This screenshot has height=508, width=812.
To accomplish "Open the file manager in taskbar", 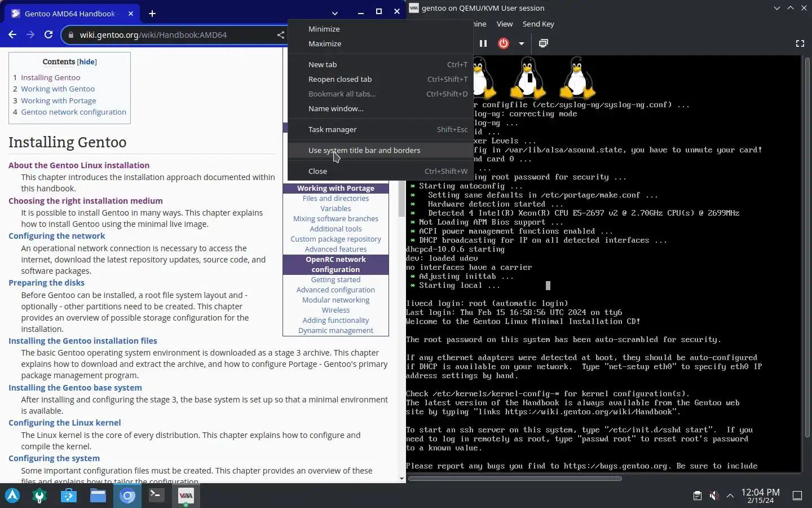I will 98,496.
